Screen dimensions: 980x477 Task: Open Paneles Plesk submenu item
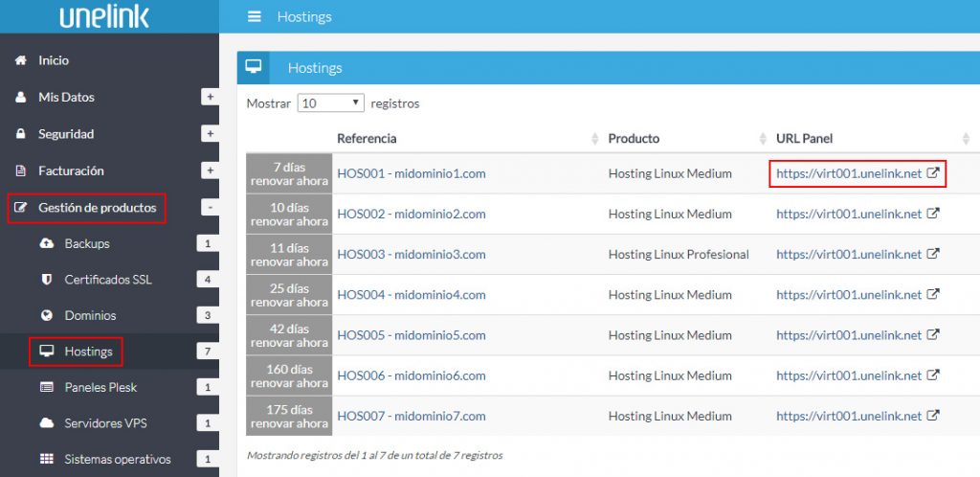[x=100, y=388]
